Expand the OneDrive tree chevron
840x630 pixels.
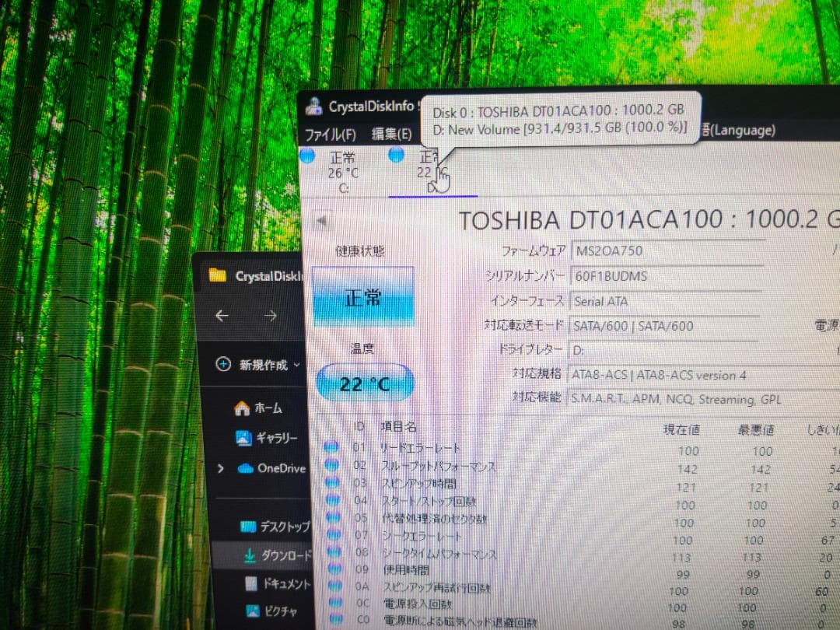pos(220,469)
